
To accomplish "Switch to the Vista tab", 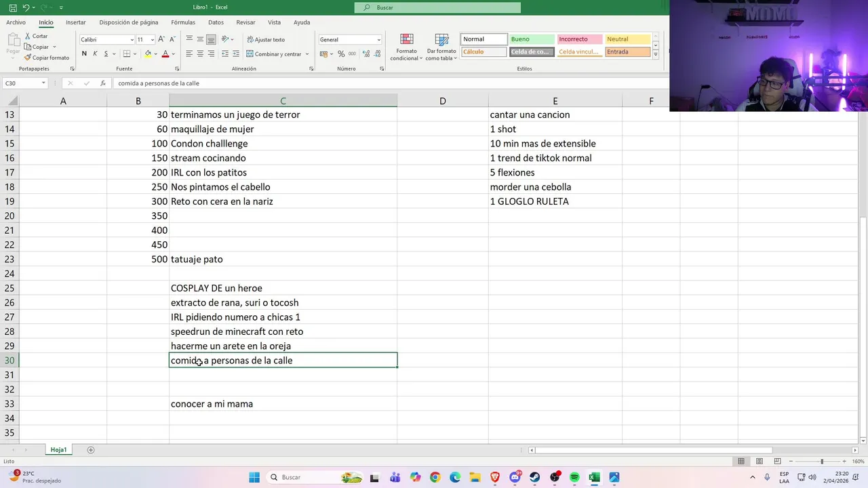I will coord(274,22).
